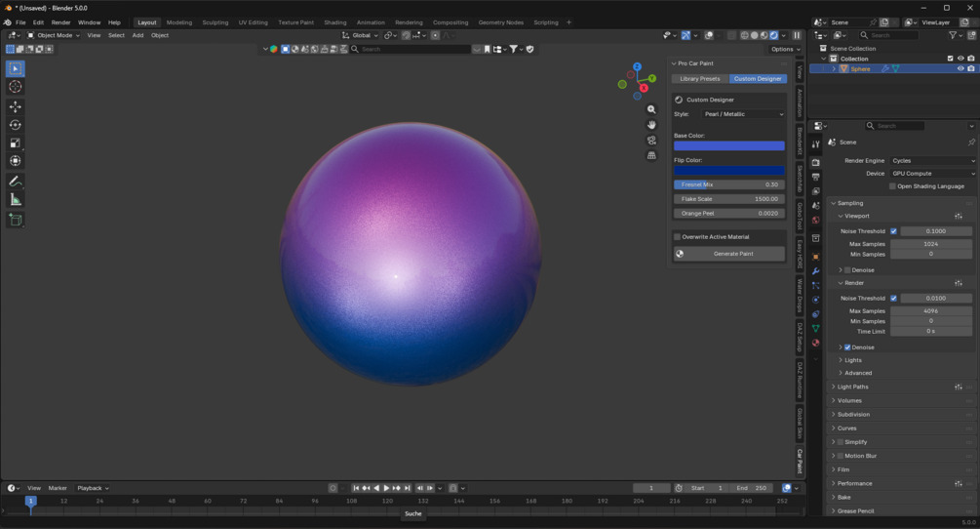Select the Measure tool
The width and height of the screenshot is (980, 529).
pos(16,200)
